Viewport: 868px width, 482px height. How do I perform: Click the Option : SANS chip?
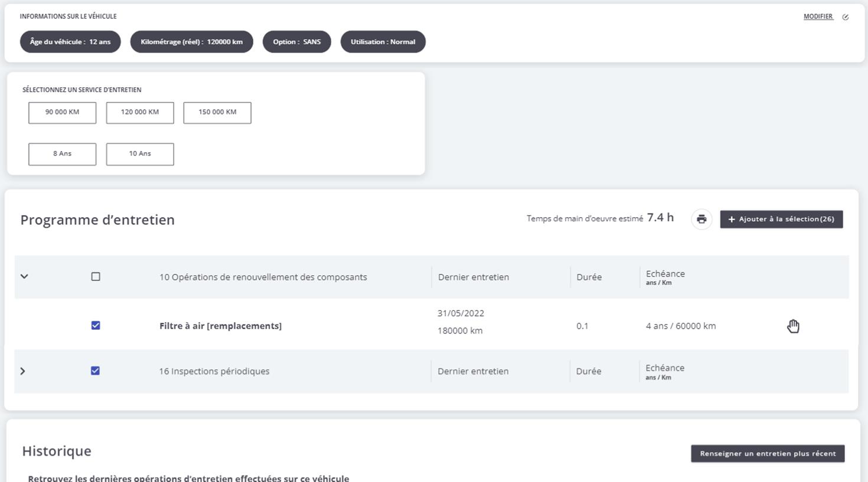pos(297,42)
